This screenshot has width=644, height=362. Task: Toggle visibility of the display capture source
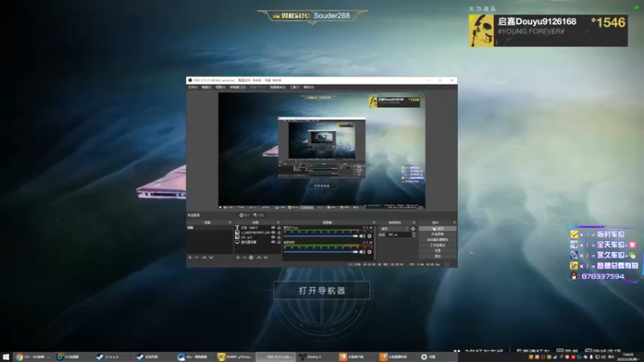[273, 242]
